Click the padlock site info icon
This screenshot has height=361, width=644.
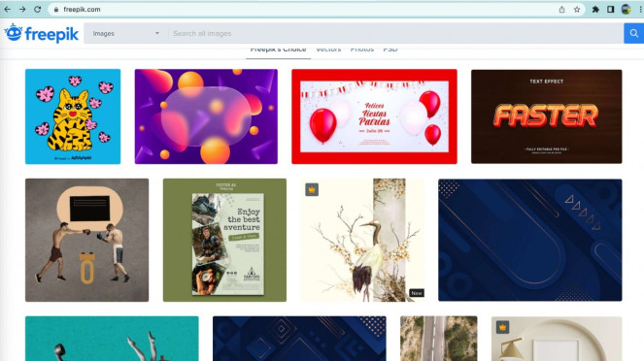click(56, 10)
